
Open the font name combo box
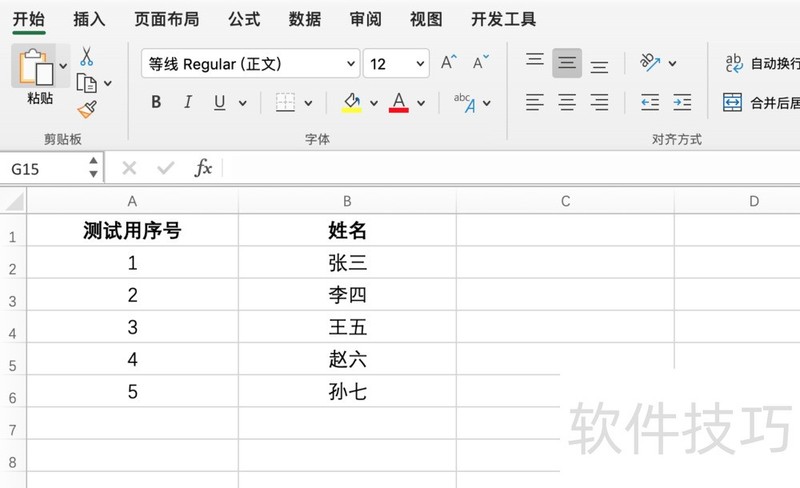point(251,64)
